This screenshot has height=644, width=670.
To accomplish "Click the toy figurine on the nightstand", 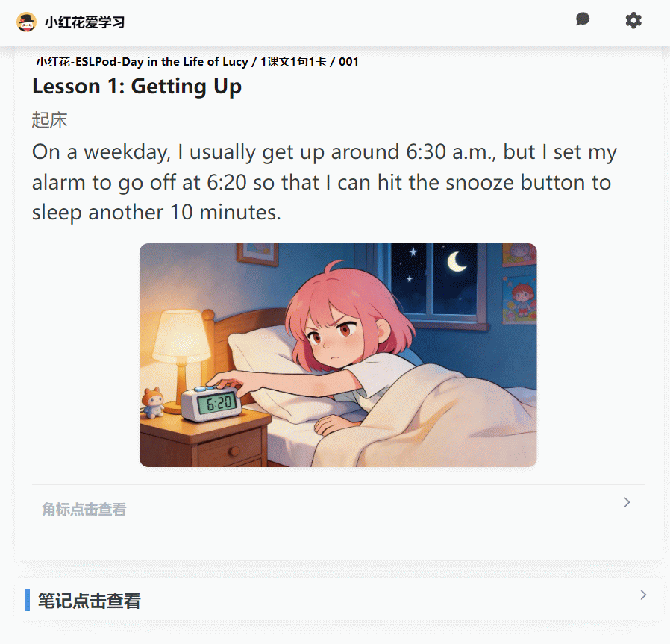I will pyautogui.click(x=153, y=402).
